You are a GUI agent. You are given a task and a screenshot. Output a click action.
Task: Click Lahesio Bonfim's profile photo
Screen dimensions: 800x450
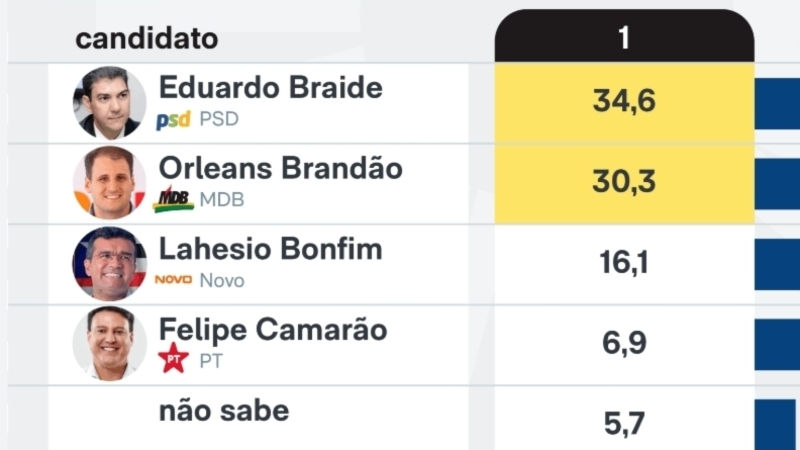[110, 264]
